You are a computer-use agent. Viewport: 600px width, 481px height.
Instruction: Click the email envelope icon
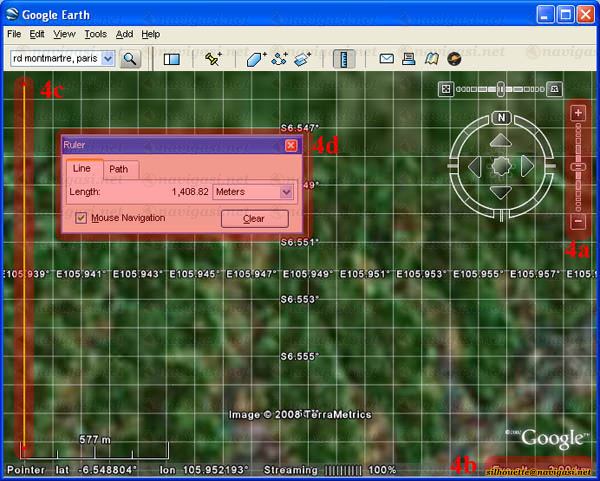tap(386, 59)
